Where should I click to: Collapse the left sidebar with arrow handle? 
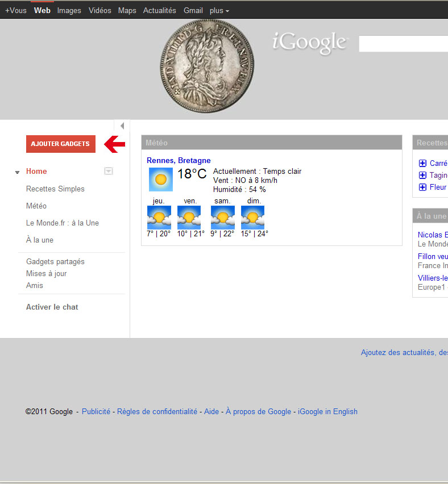(x=122, y=126)
